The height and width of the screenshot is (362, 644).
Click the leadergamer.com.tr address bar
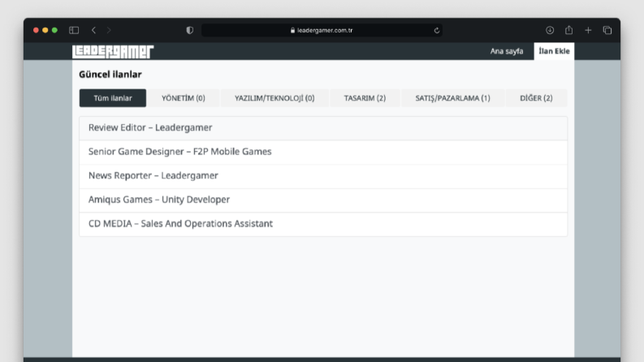[322, 30]
